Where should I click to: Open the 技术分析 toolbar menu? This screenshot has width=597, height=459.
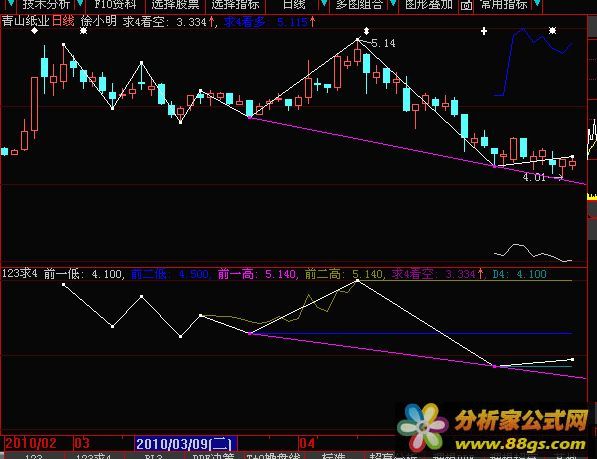coord(46,5)
